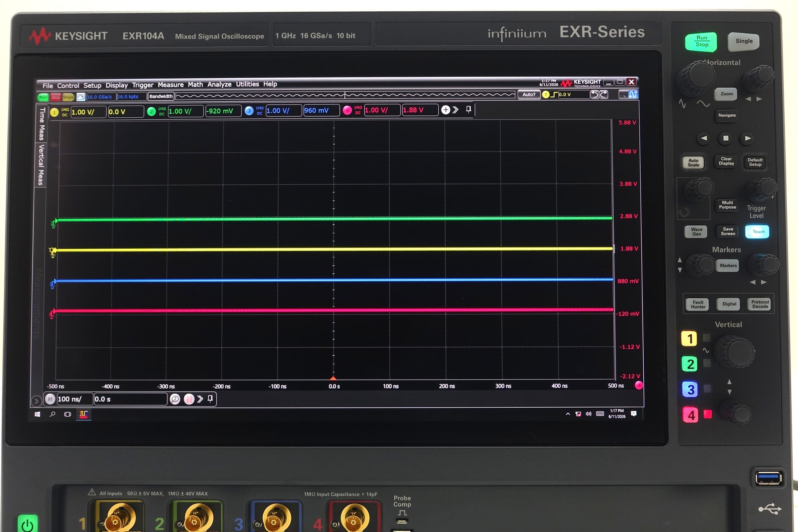Click the Infiniium oscilloscope taskbar icon
Screen dimensions: 798x532
pyautogui.click(x=83, y=414)
